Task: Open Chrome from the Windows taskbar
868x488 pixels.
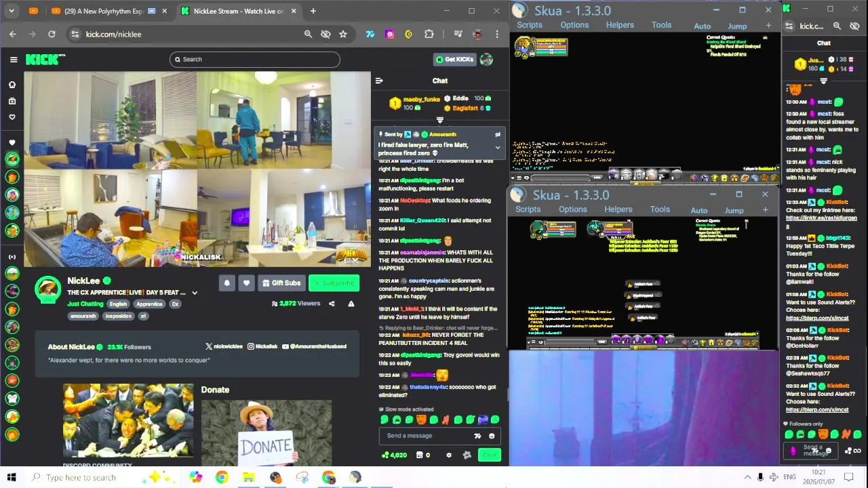Action: pos(222,477)
